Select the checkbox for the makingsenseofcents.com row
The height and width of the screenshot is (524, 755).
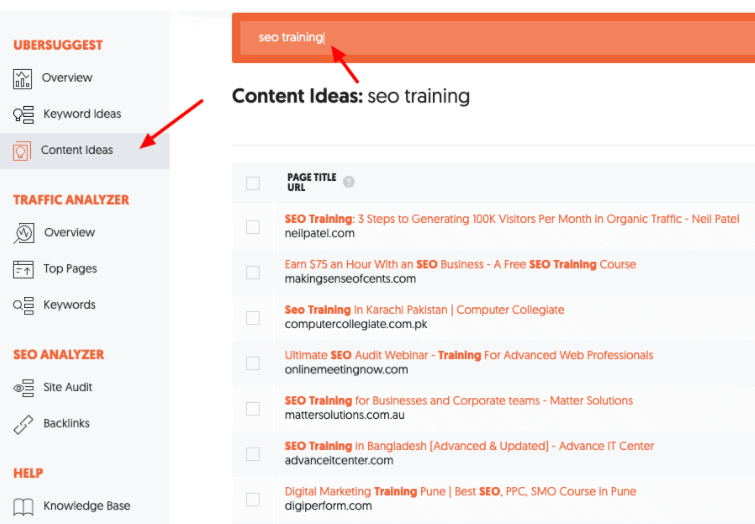(x=253, y=272)
